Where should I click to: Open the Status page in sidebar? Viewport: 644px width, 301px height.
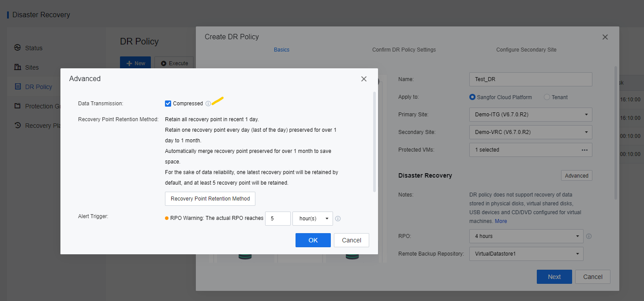tap(34, 48)
